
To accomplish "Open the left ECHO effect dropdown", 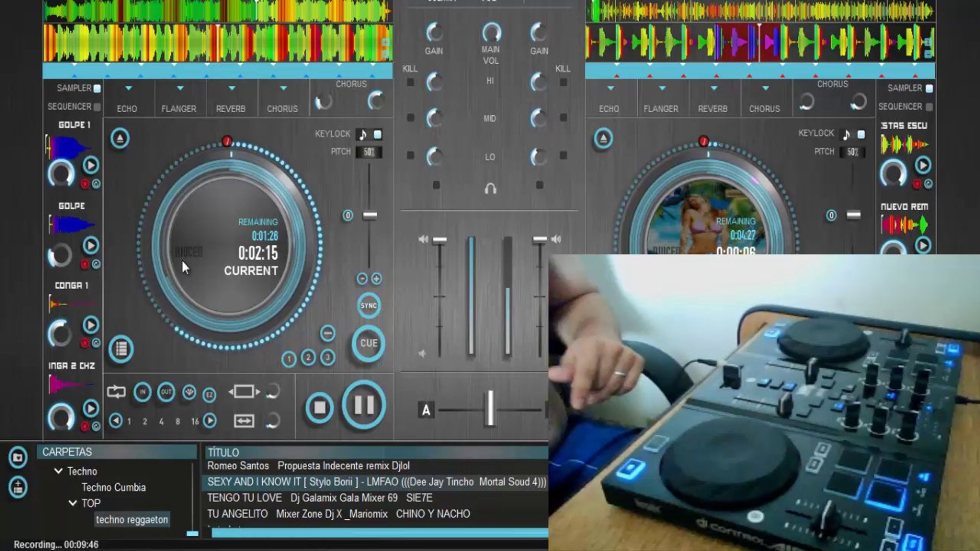I will pos(128,88).
